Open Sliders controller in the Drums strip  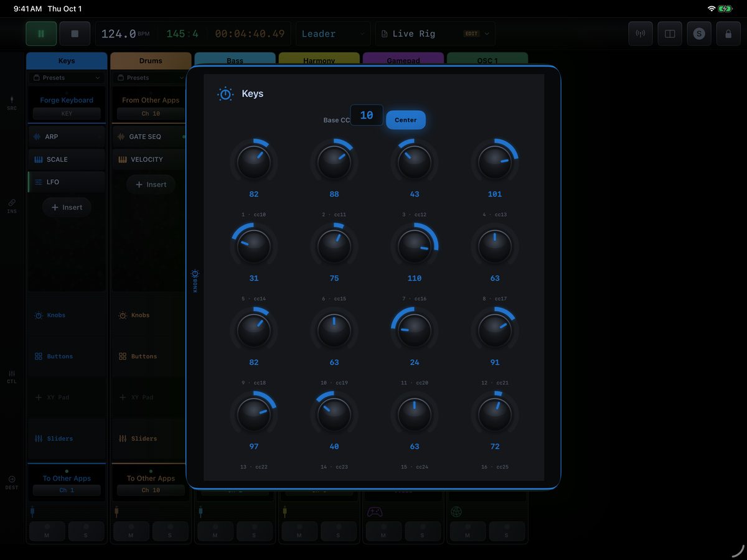[149, 439]
